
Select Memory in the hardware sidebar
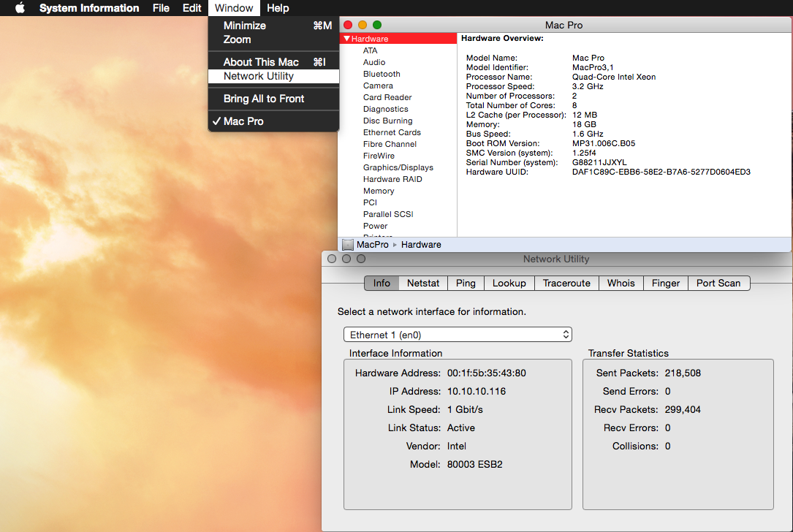379,191
